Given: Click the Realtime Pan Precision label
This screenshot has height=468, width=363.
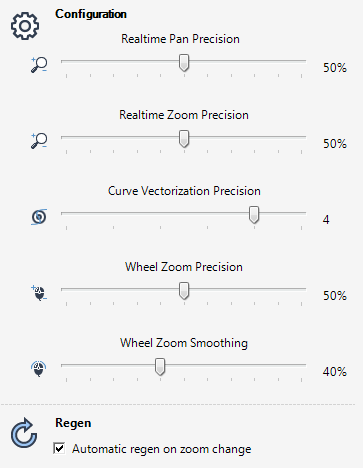Looking at the screenshot, I should 180,39.
